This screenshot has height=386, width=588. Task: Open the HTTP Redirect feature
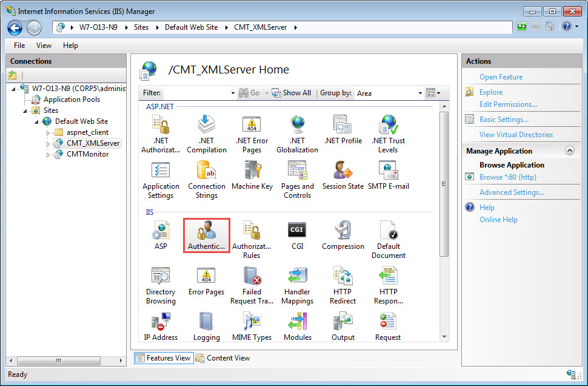[x=342, y=285]
